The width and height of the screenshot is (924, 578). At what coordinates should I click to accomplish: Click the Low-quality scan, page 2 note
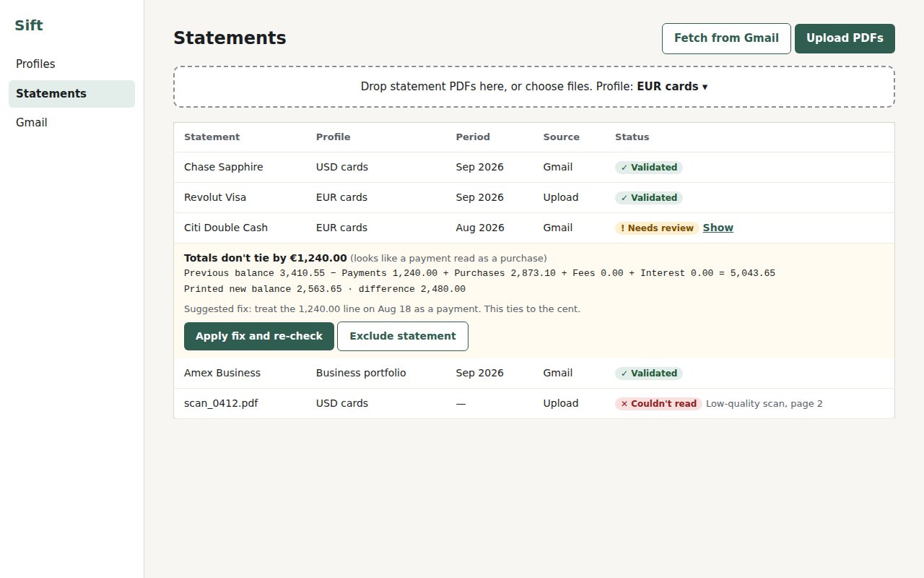tap(764, 404)
